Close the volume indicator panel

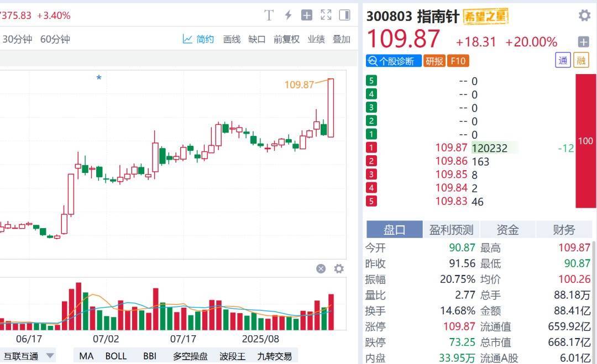[321, 269]
